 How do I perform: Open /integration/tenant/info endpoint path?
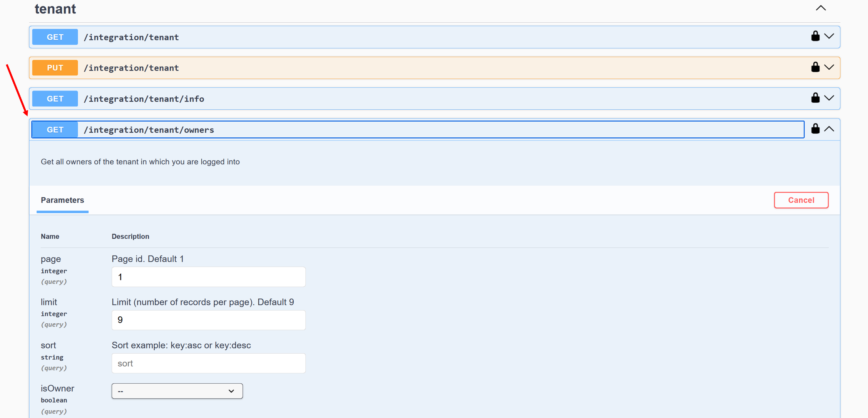tap(144, 99)
